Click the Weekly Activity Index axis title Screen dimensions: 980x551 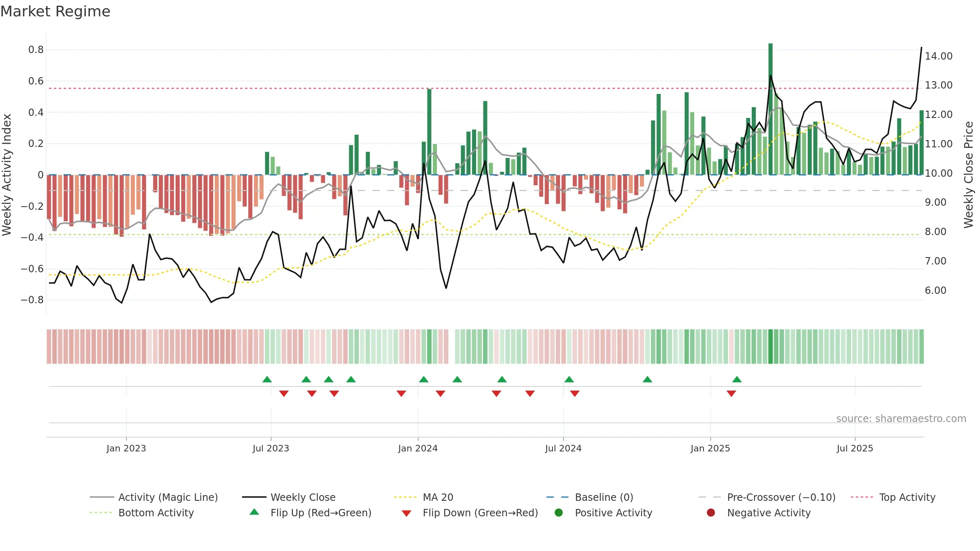7,175
